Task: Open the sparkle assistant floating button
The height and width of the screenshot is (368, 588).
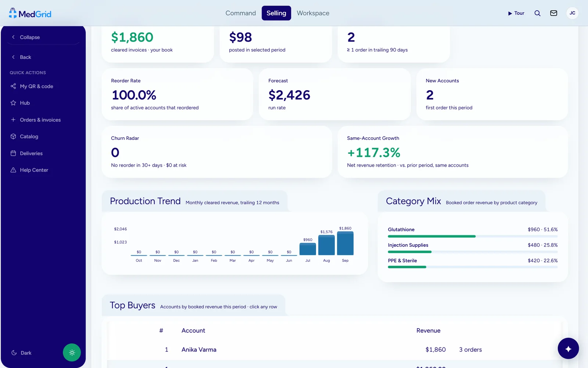Action: tap(568, 348)
